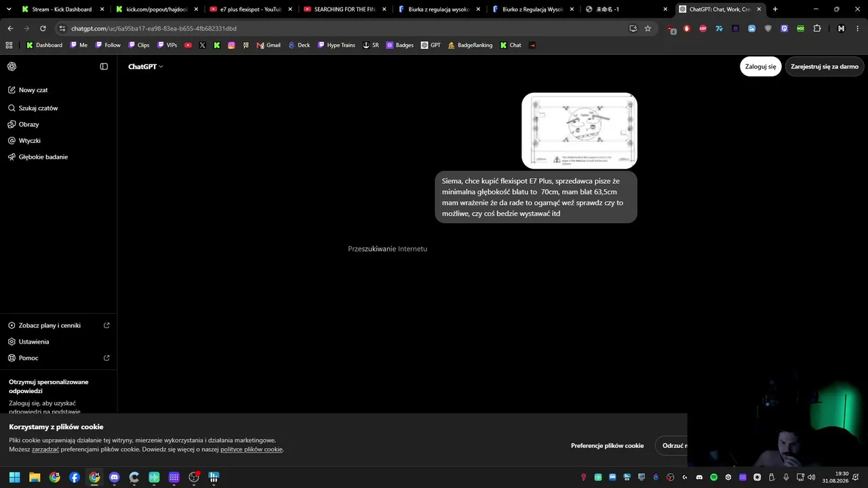Click volume speaker tray icon
868x488 pixels.
(x=812, y=477)
